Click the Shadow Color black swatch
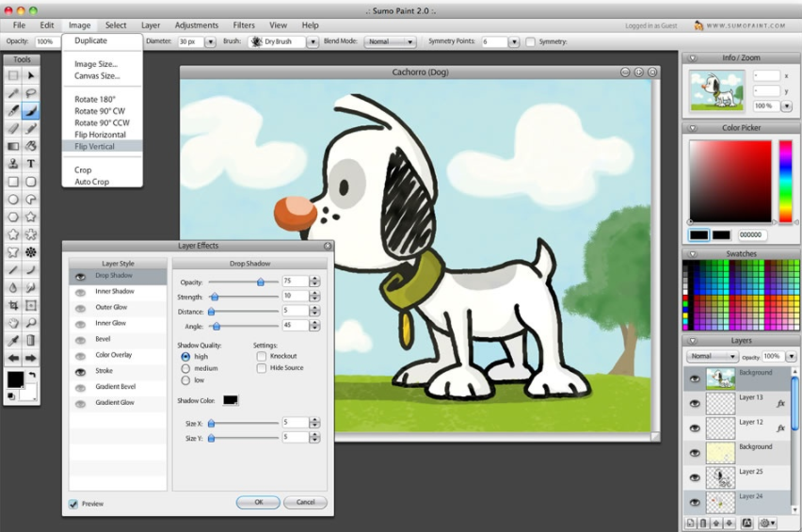This screenshot has height=532, width=802. point(230,400)
